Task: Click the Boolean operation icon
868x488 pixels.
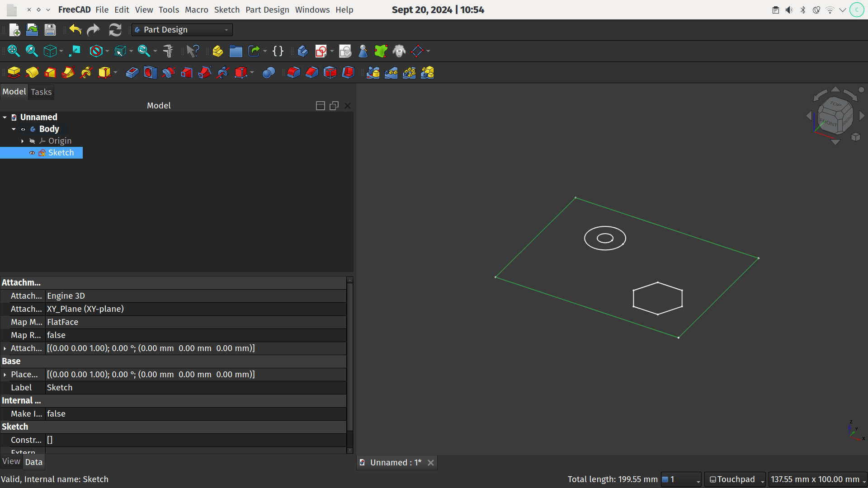Action: point(269,73)
